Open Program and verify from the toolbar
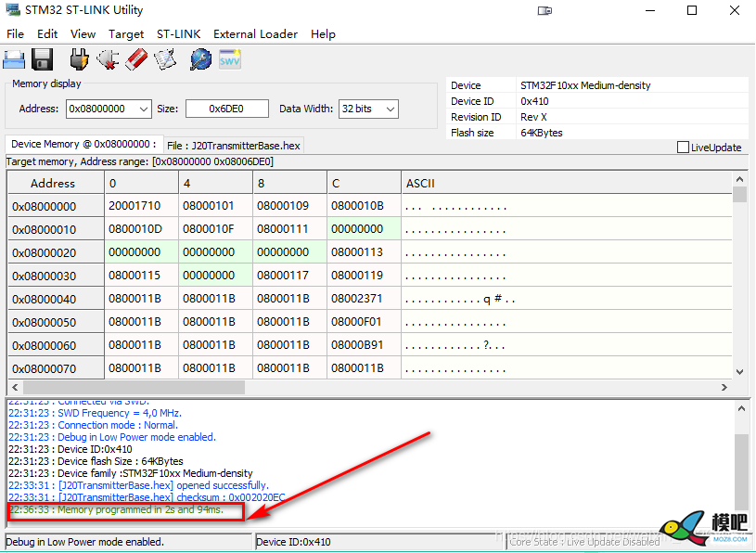This screenshot has width=756, height=553. [x=165, y=59]
